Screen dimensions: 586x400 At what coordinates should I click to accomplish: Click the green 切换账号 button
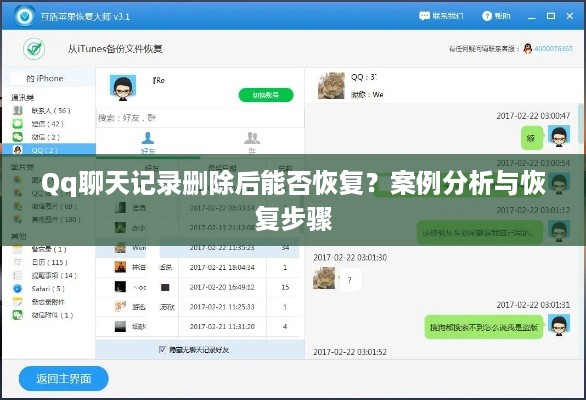coord(266,95)
